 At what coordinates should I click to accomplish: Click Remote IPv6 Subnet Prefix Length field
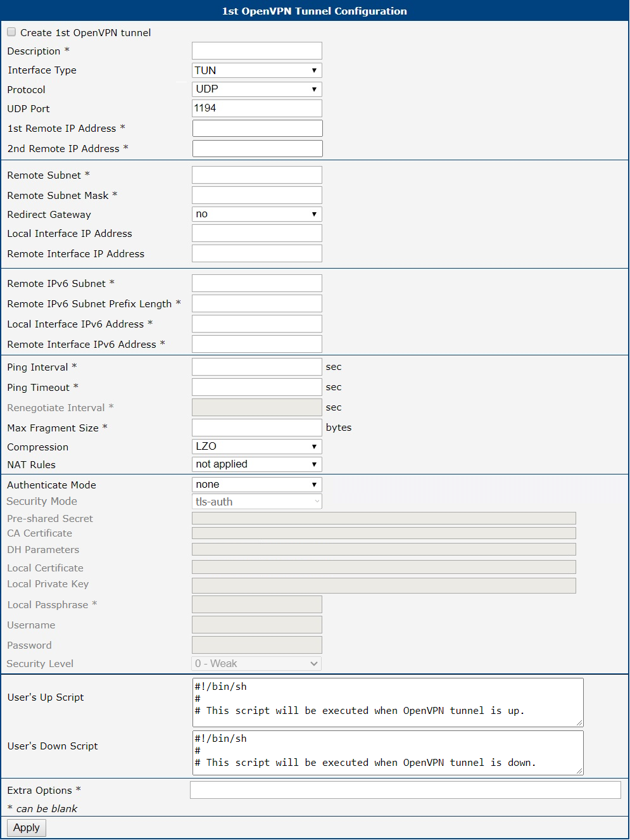tap(257, 303)
